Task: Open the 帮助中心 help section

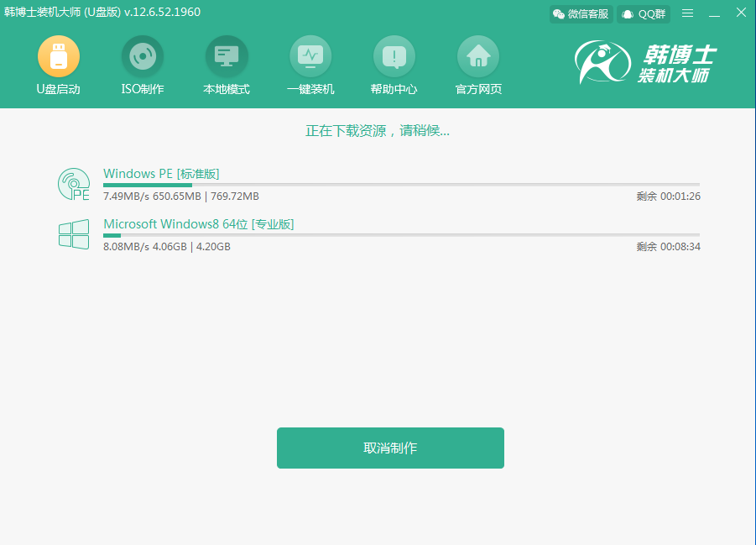Action: pyautogui.click(x=394, y=58)
